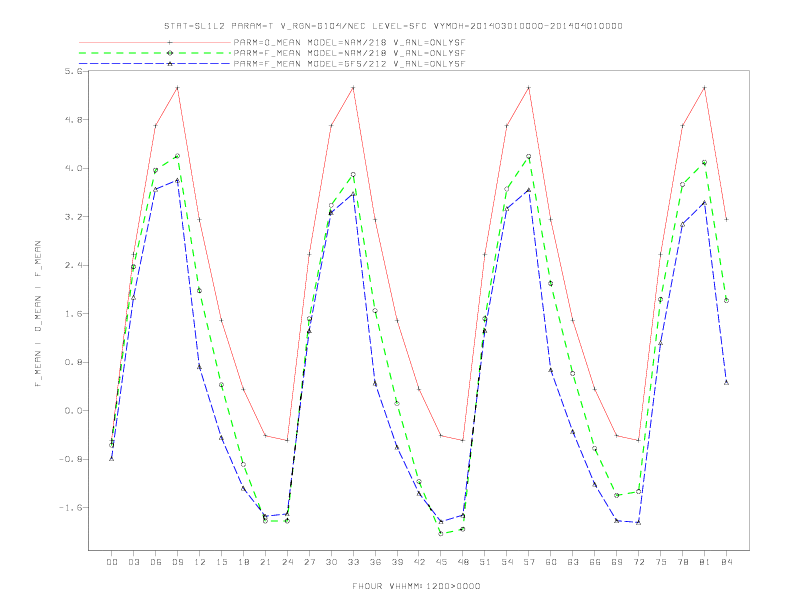Click the x-axis forecast hour label 39
This screenshot has width=792, height=612.
click(x=397, y=562)
